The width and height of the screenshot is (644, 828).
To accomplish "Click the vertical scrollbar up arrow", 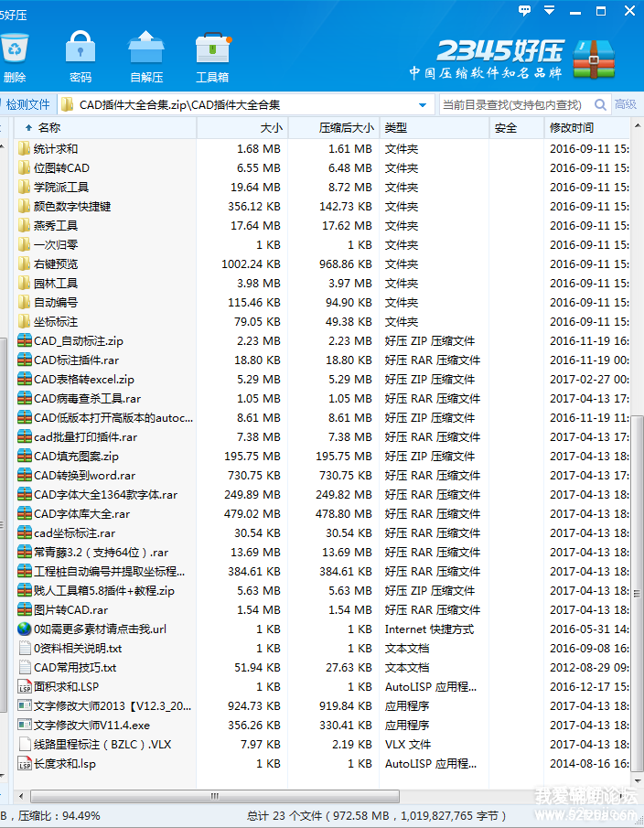I will pyautogui.click(x=637, y=126).
